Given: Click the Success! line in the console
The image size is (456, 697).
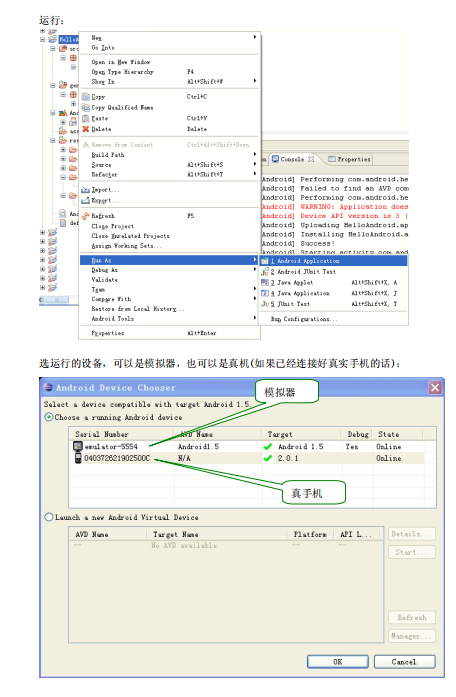Looking at the screenshot, I should (317, 244).
